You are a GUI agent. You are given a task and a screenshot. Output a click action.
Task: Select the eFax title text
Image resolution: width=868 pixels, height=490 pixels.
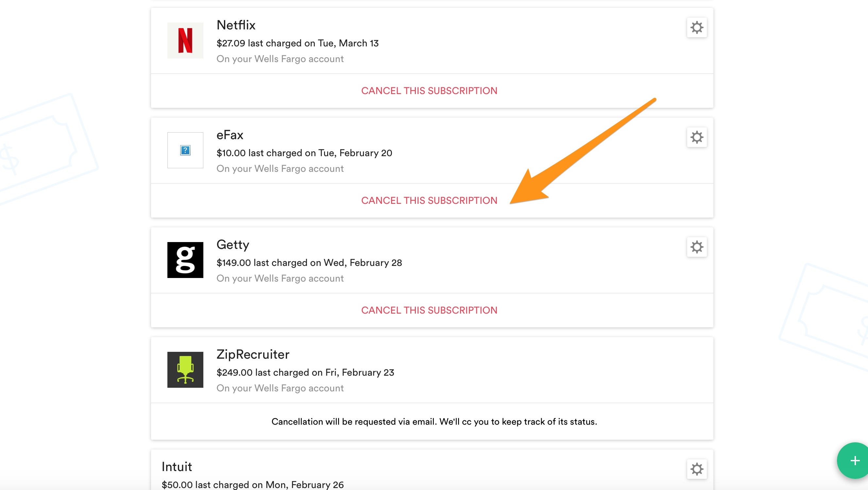230,135
